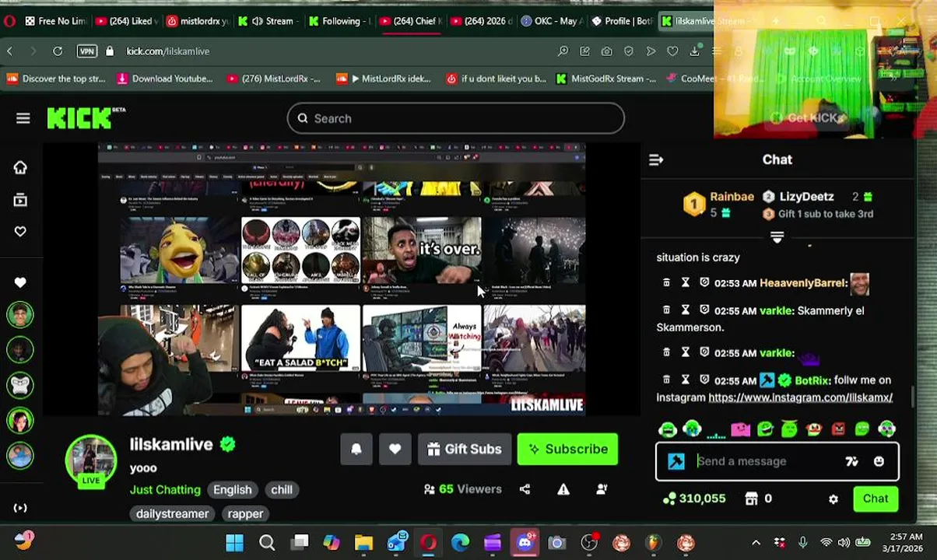The width and height of the screenshot is (937, 560).
Task: Reload the page
Action: (x=58, y=51)
